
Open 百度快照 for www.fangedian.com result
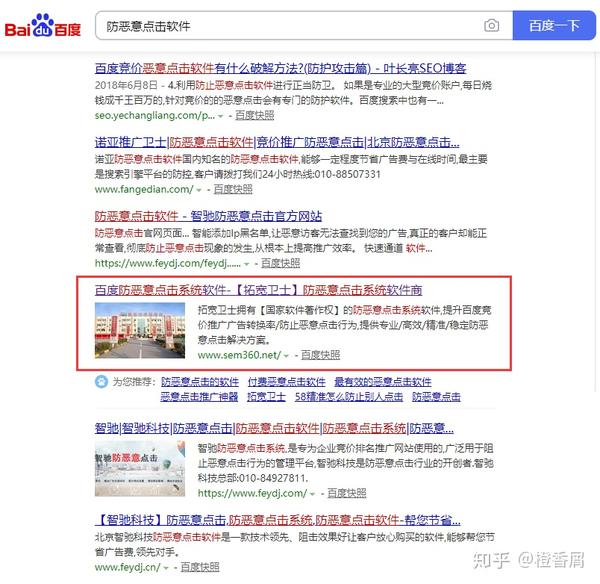point(233,189)
